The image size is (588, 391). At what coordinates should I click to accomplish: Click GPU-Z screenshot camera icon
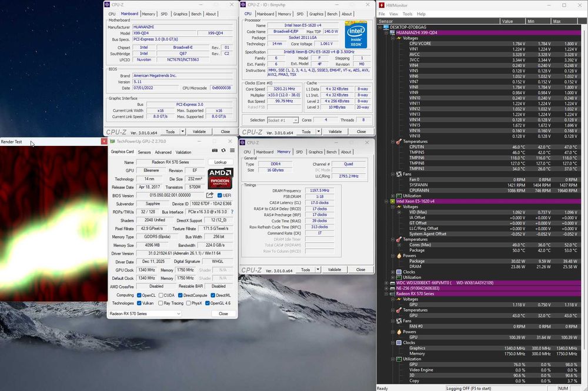tap(215, 151)
